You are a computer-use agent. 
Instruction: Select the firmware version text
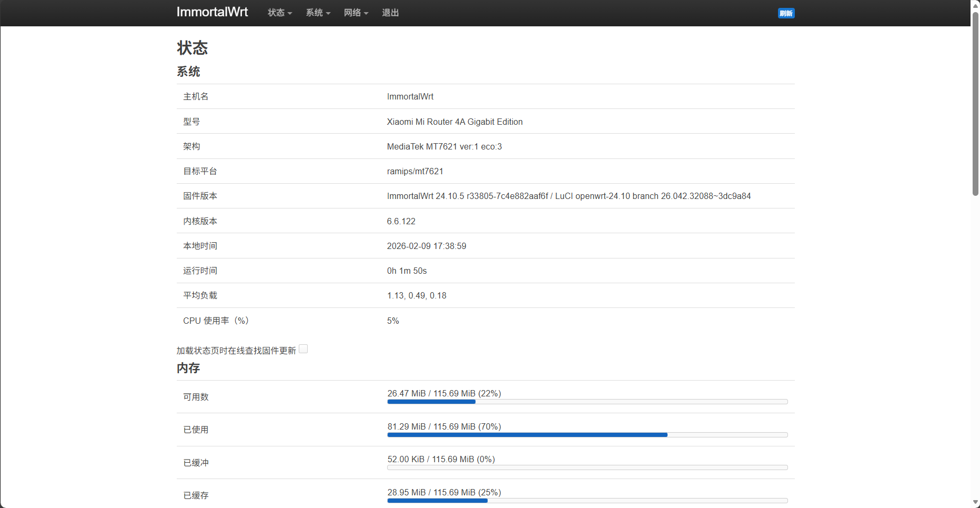(x=569, y=196)
